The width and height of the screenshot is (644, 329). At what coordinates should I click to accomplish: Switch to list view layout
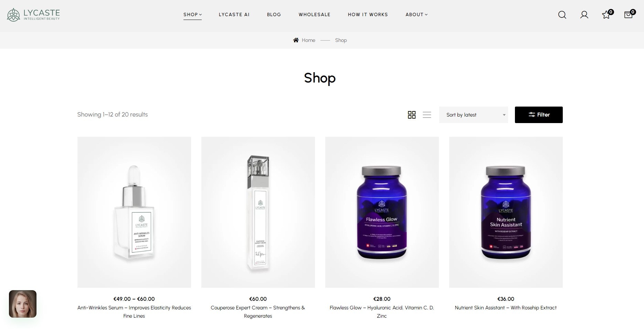point(427,115)
